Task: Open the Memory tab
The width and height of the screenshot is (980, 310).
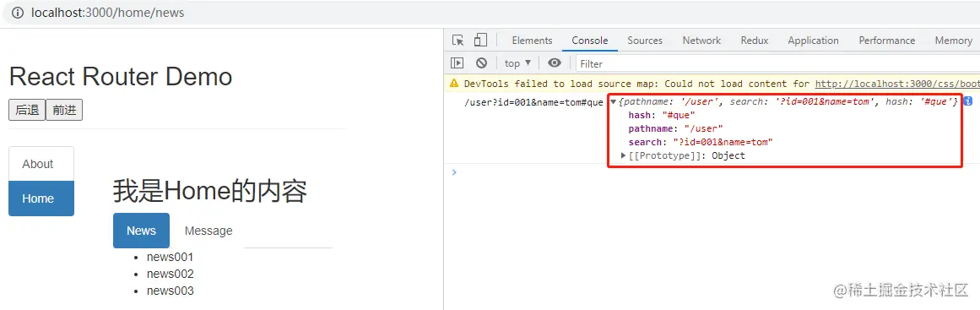Action: pos(953,41)
